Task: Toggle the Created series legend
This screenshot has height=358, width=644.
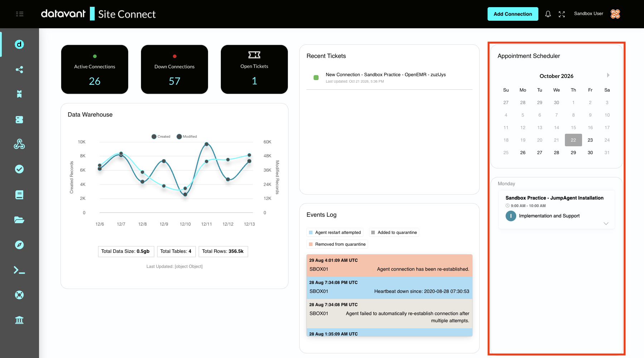Action: tap(161, 137)
